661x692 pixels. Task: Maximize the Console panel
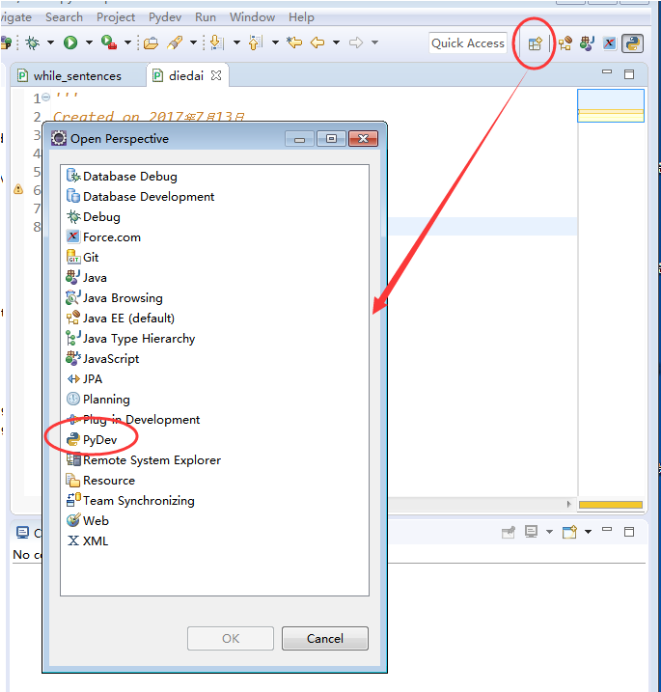[x=629, y=532]
